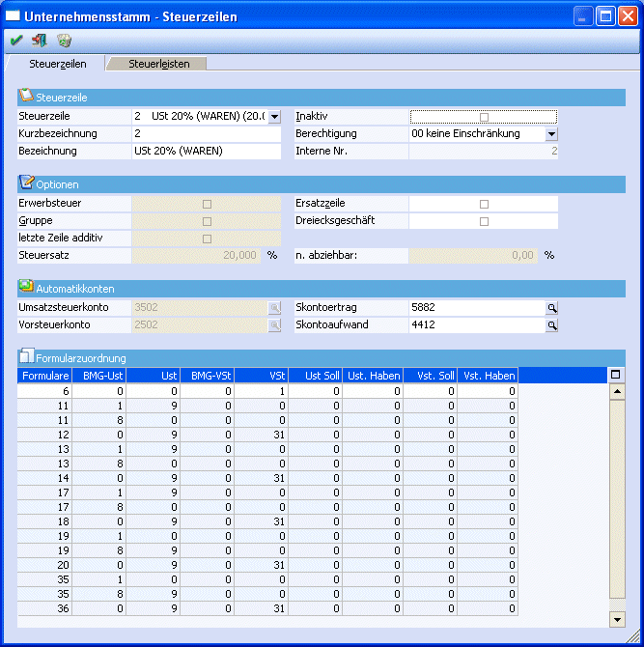
Task: Expand the Steuerzeile dropdown list
Action: click(x=274, y=117)
